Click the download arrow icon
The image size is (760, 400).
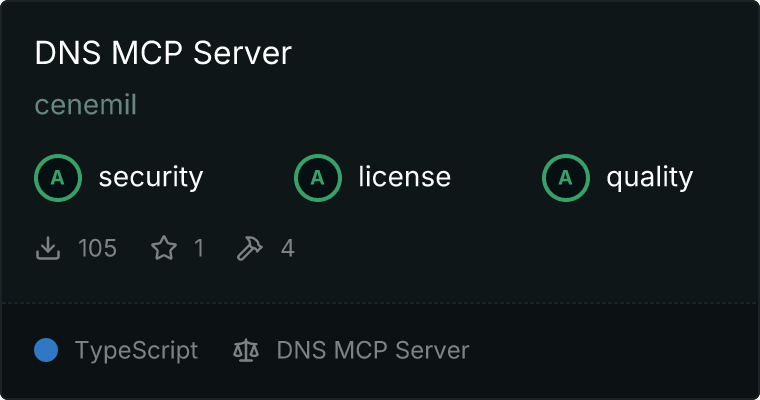pyautogui.click(x=48, y=248)
